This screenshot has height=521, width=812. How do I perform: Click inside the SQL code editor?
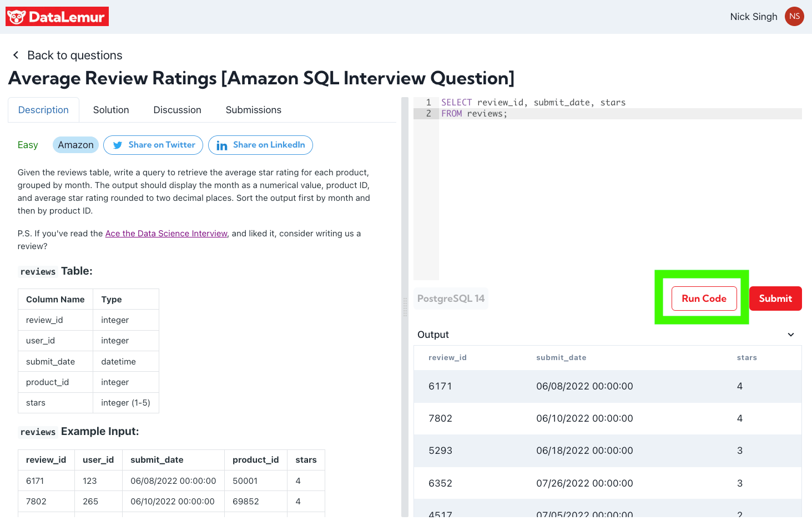[611, 194]
